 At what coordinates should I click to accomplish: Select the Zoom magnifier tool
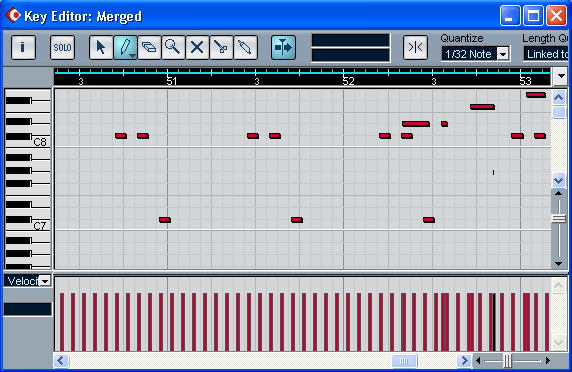coord(173,47)
